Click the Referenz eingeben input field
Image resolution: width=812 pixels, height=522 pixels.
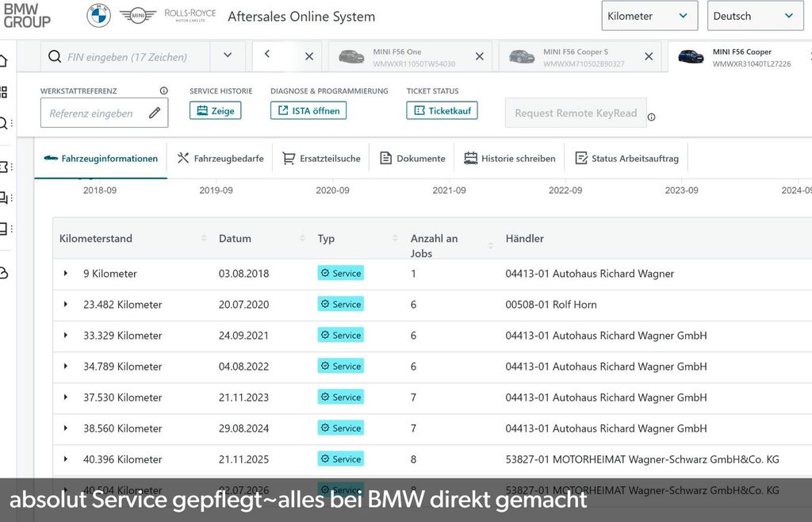coord(104,113)
